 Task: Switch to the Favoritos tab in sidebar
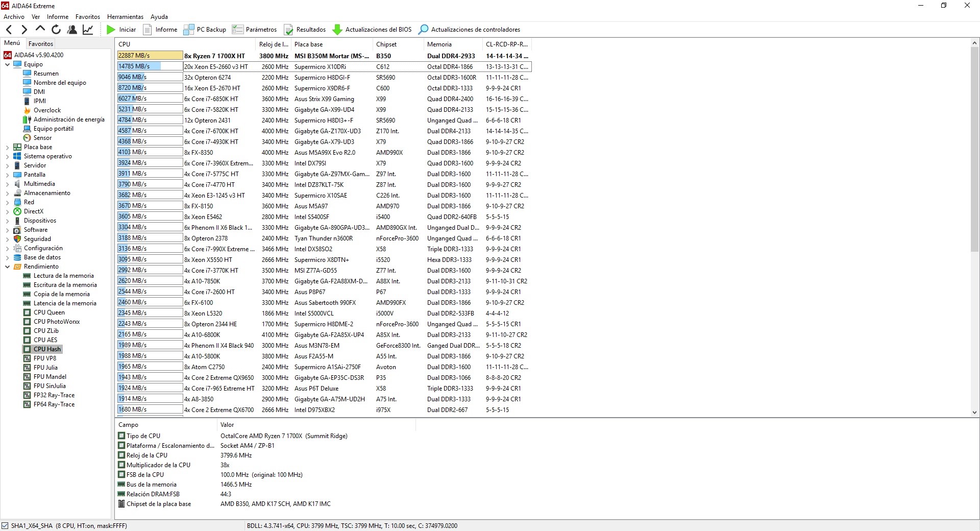(x=41, y=44)
